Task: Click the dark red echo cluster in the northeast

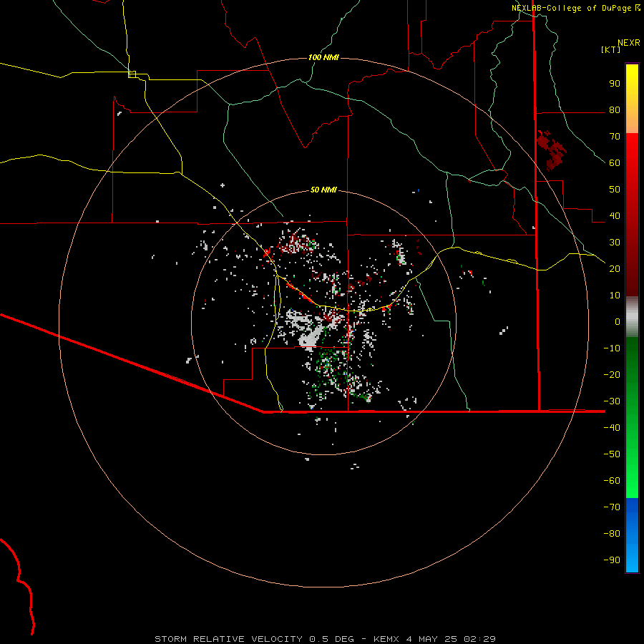Action: tap(552, 150)
